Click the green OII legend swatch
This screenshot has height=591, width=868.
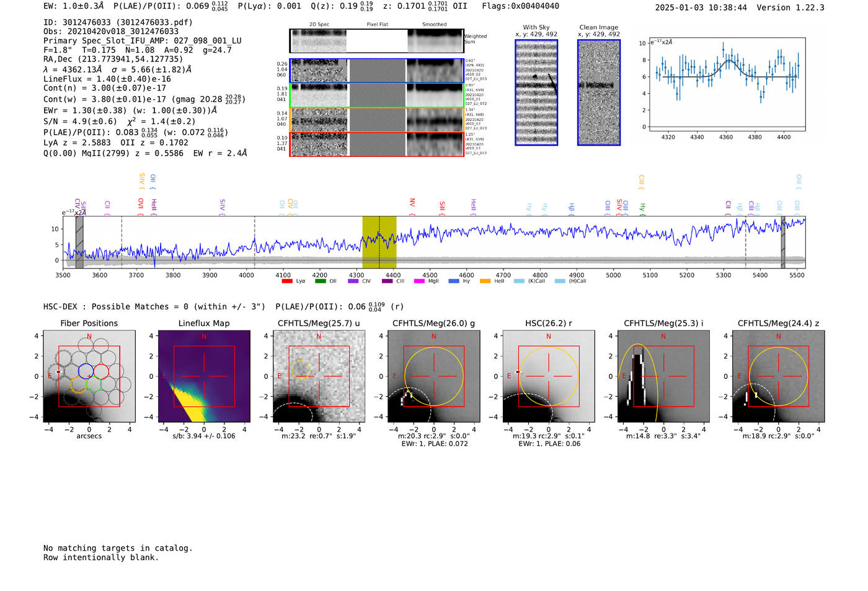point(320,281)
